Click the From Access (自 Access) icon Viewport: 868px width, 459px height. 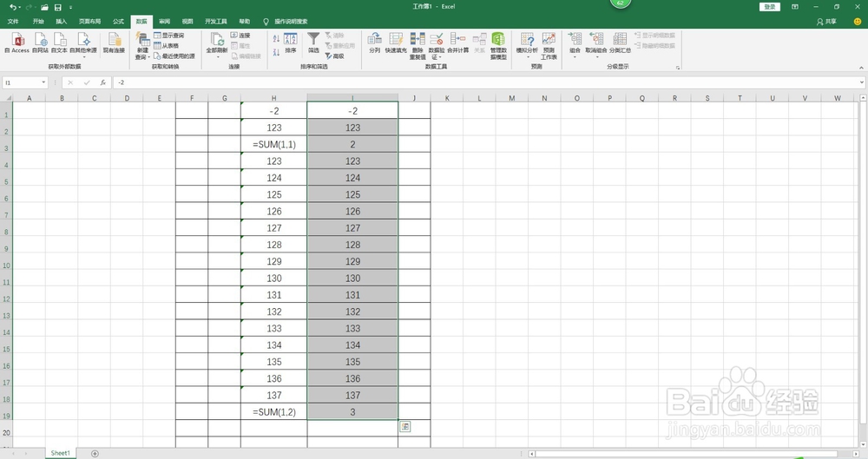tap(17, 43)
